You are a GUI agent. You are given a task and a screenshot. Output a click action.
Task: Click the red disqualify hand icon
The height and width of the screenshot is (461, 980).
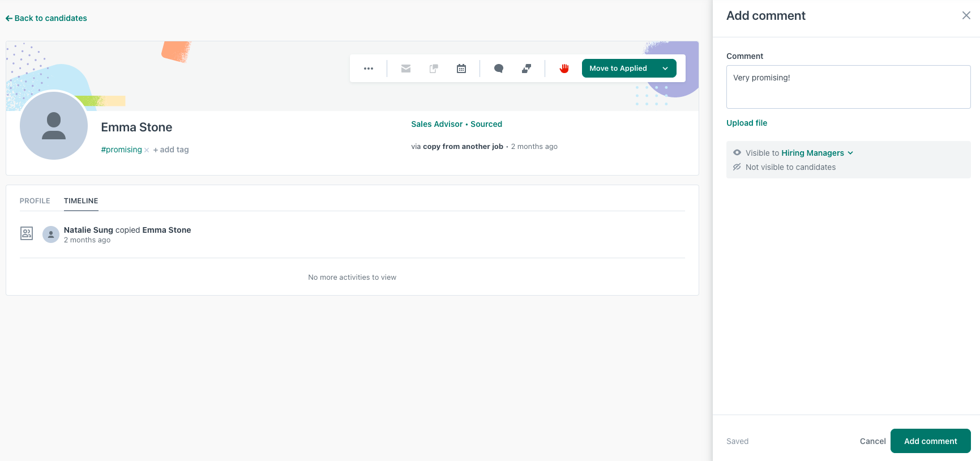tap(564, 69)
